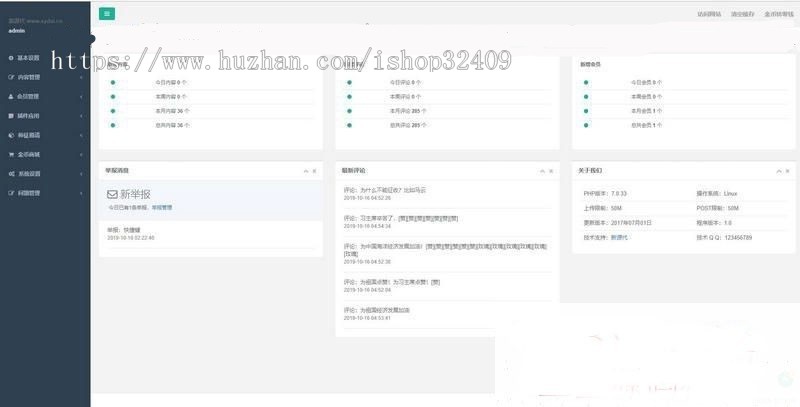Click PHP版本: 7.0.33 value
The image size is (800, 407).
[x=605, y=194]
